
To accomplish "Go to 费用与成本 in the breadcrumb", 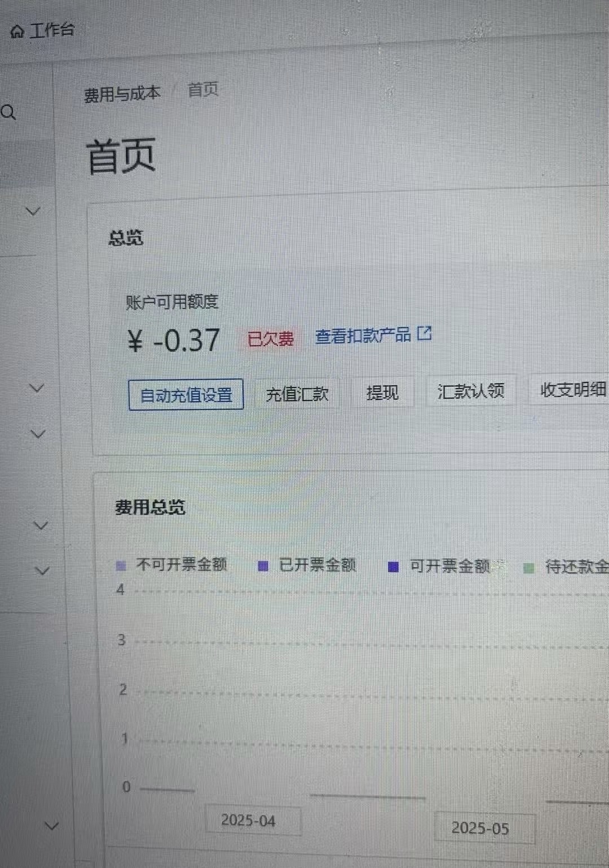I will coord(122,94).
